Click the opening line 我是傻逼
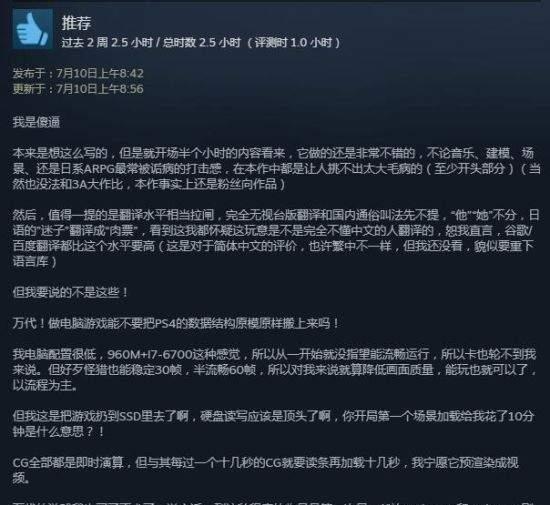The width and height of the screenshot is (550, 505). 36,122
